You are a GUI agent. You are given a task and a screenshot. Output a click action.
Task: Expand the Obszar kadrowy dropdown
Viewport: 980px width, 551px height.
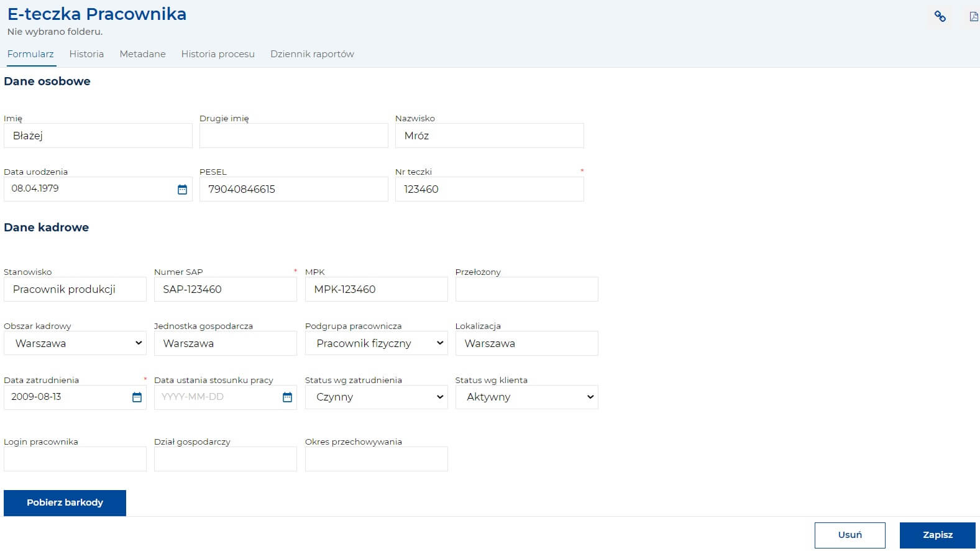tap(75, 343)
